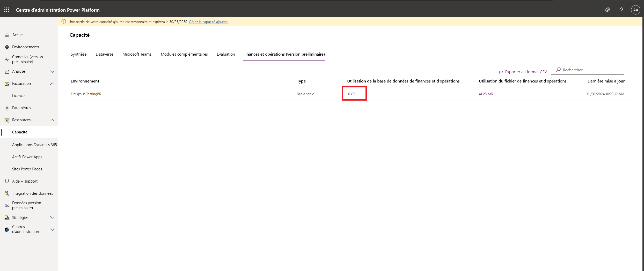This screenshot has height=271, width=644.
Task: Collapse the Facturation section chevron
Action: pyautogui.click(x=52, y=84)
